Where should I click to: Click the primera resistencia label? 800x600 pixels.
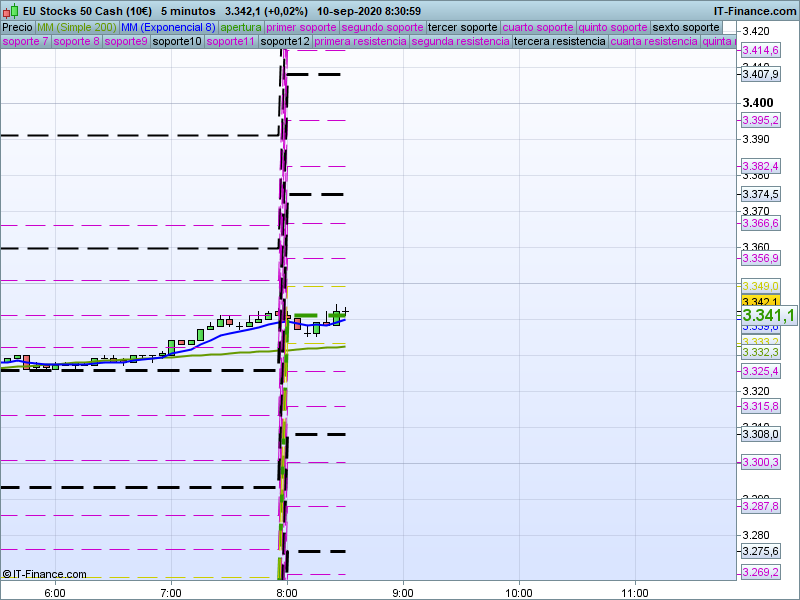(360, 42)
